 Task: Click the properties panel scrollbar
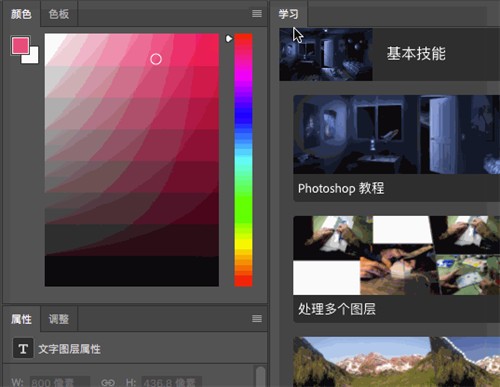[261, 377]
